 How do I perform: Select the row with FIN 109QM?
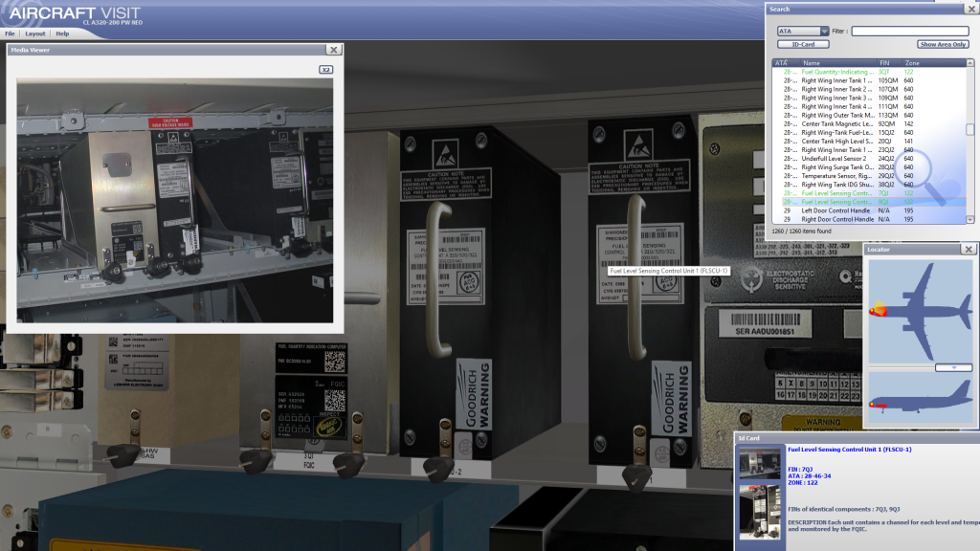point(869,99)
